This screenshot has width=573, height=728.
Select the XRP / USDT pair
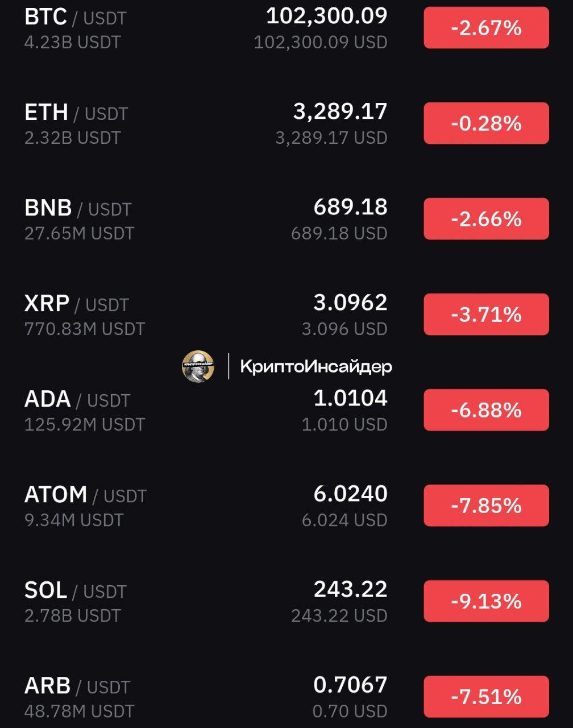[286, 315]
